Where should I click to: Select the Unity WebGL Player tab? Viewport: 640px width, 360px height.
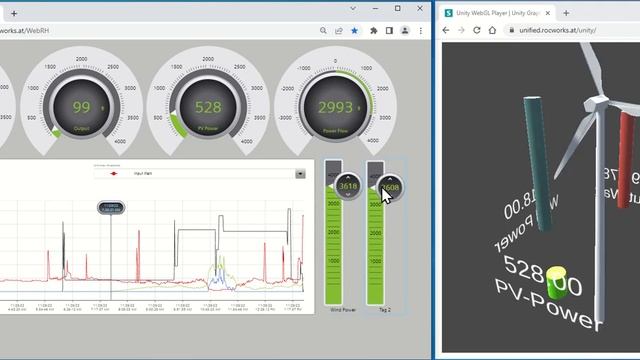[497, 13]
